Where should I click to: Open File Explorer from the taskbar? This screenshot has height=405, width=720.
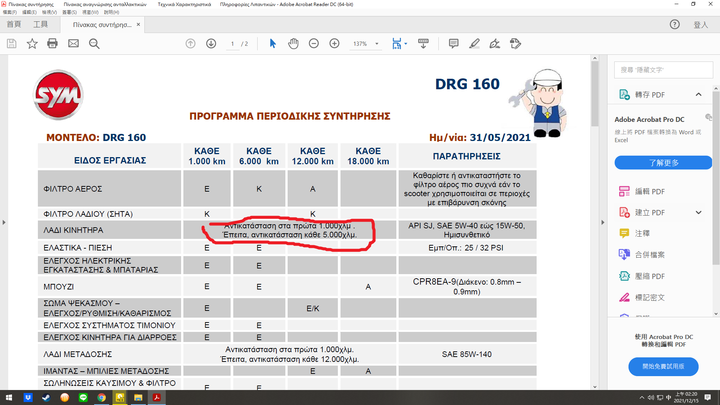click(138, 398)
